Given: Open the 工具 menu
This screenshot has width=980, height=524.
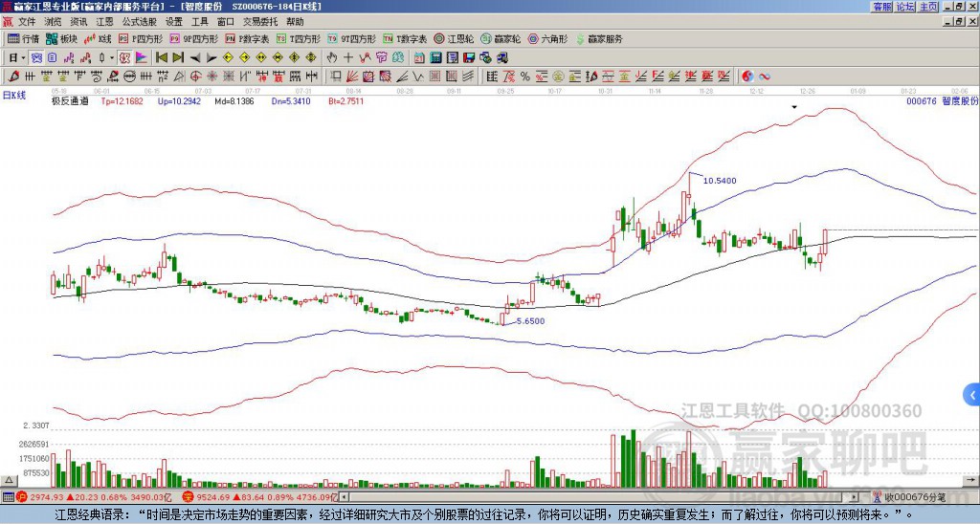Looking at the screenshot, I should 200,22.
